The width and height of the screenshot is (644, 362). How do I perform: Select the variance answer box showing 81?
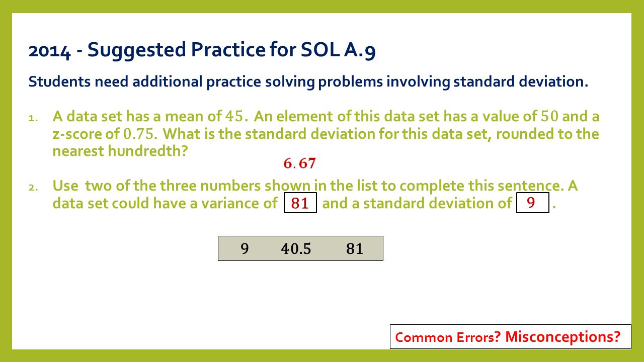click(300, 203)
